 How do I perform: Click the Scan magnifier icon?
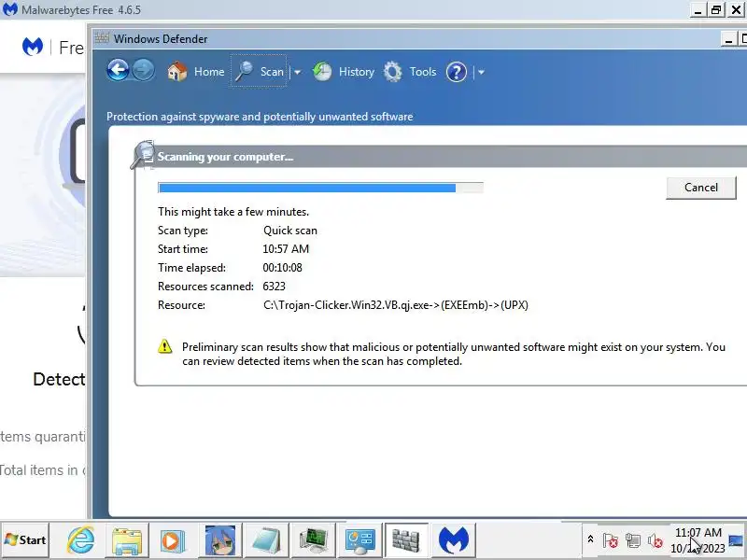(x=245, y=72)
